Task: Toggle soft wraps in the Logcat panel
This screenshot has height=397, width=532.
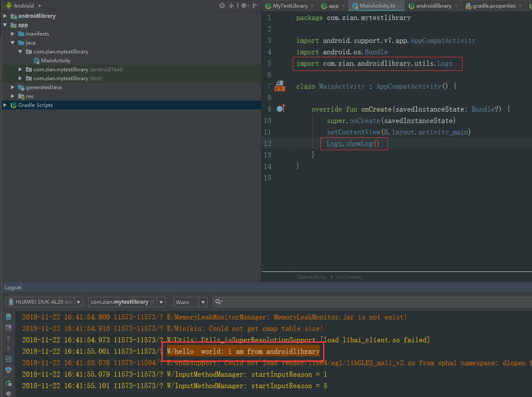Action: [x=8, y=359]
